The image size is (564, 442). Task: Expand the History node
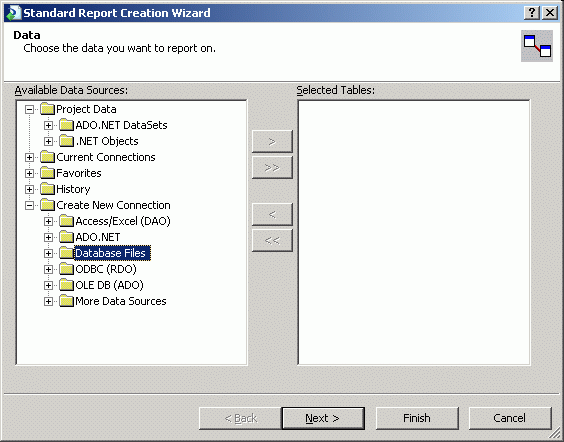29,189
